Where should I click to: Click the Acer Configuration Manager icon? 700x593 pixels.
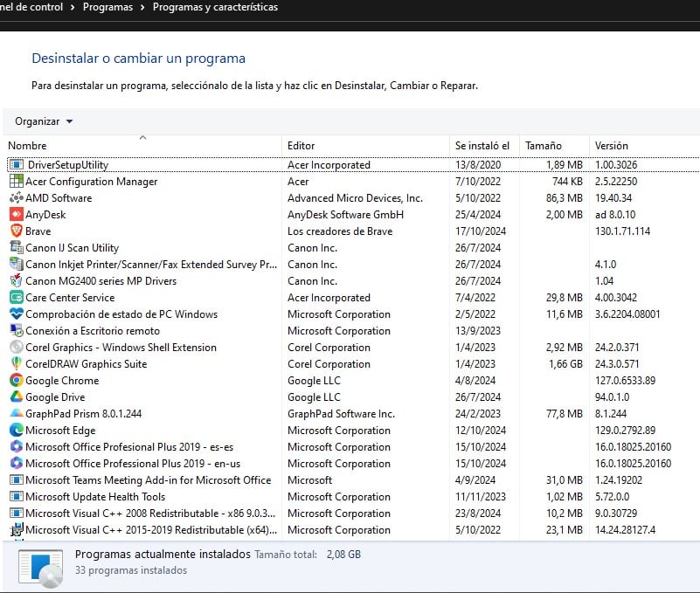[x=17, y=181]
